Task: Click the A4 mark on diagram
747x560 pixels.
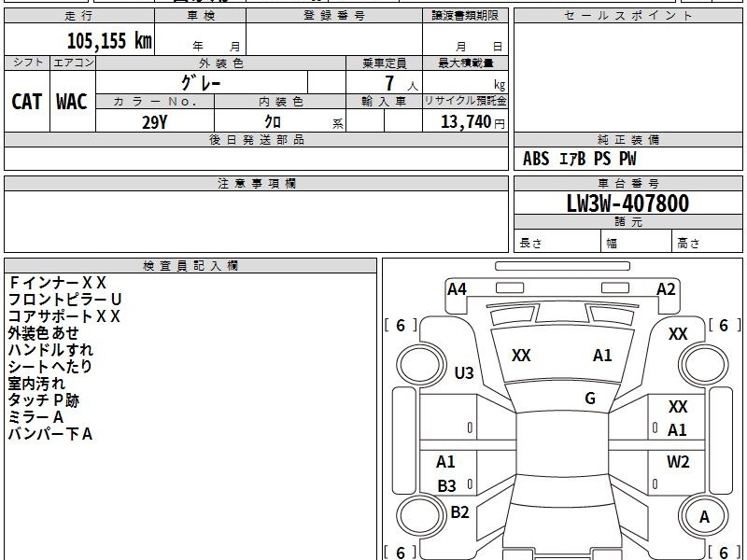Action: 457,289
